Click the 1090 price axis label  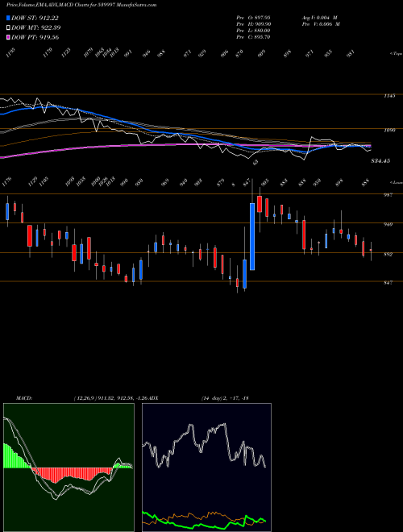pos(390,130)
